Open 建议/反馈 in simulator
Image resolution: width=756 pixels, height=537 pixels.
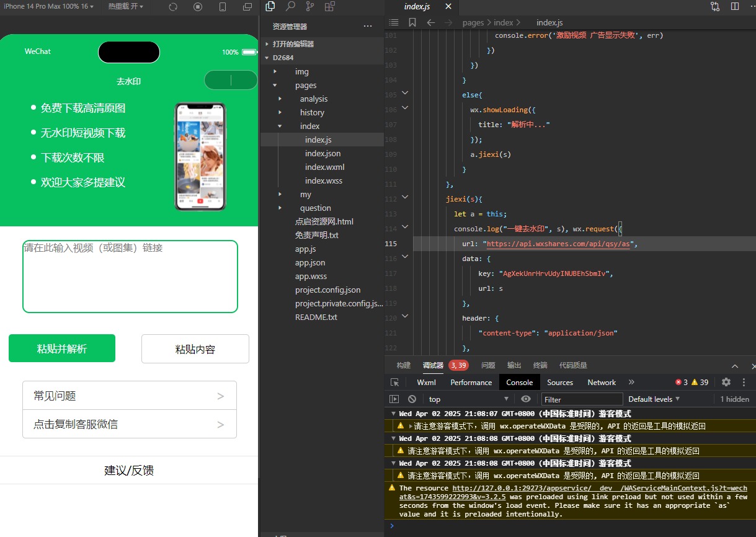pos(129,470)
